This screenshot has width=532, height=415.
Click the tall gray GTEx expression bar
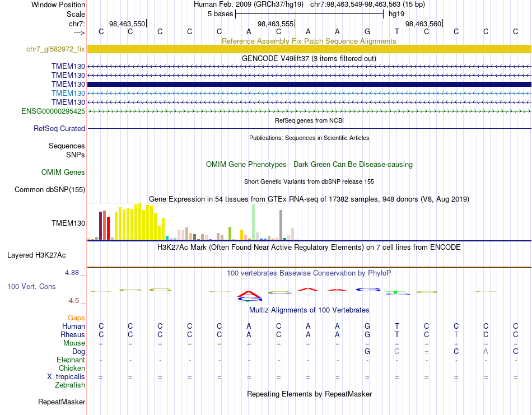tap(281, 225)
